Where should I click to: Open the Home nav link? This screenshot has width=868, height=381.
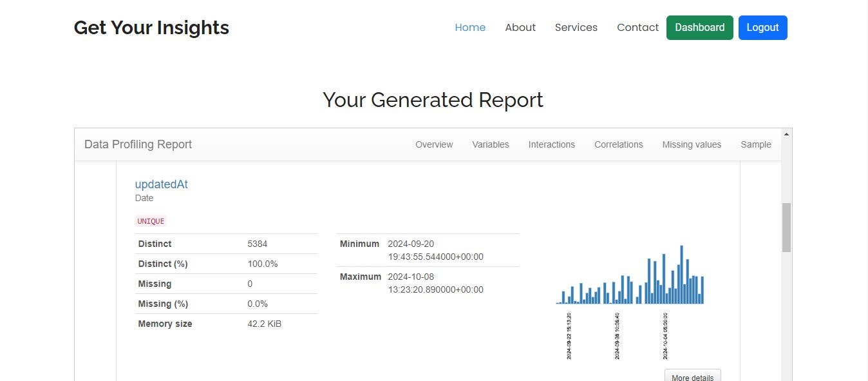[x=470, y=27]
